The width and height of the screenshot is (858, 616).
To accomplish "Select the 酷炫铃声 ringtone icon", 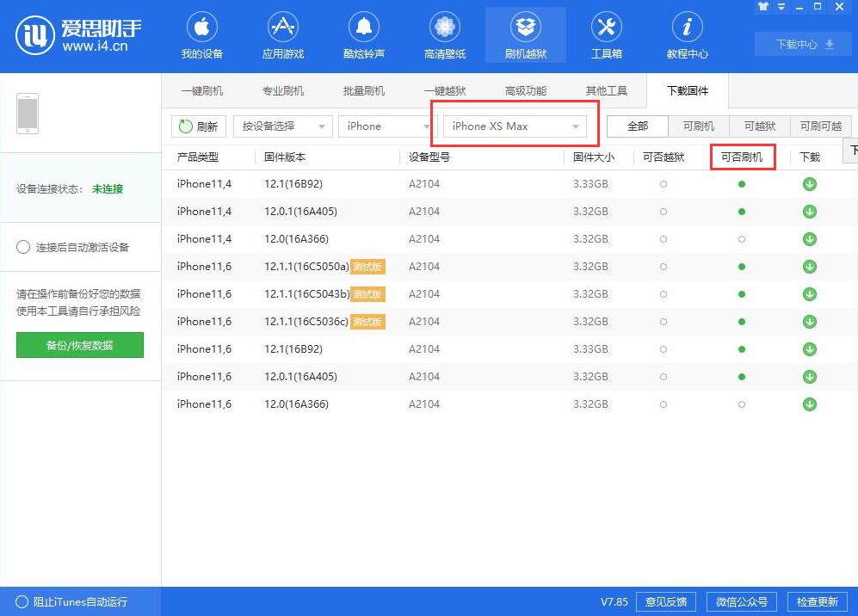I will point(363,34).
